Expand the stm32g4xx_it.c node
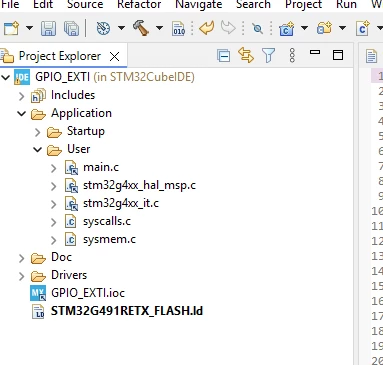Screen dimensions: 383x365 pos(54,204)
